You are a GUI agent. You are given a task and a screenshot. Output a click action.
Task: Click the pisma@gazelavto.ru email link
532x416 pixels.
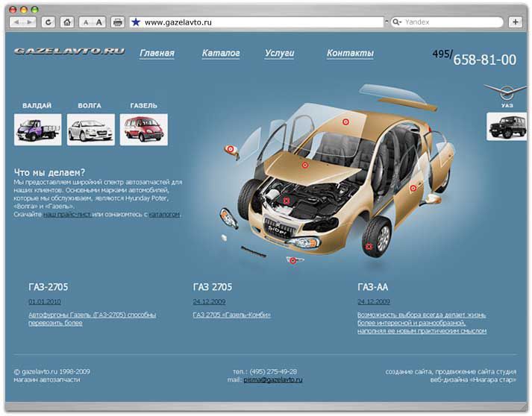click(x=273, y=379)
